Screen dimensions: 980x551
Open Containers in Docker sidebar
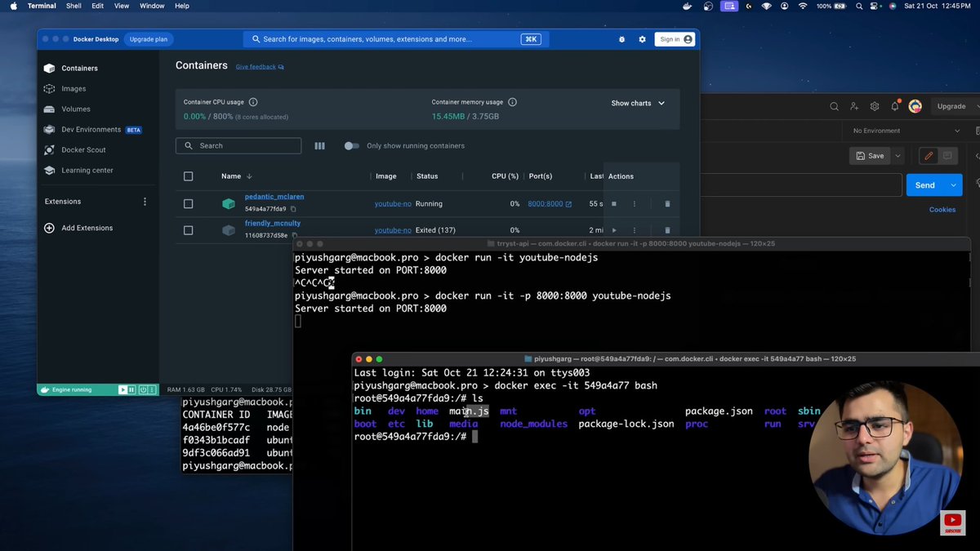click(x=79, y=69)
